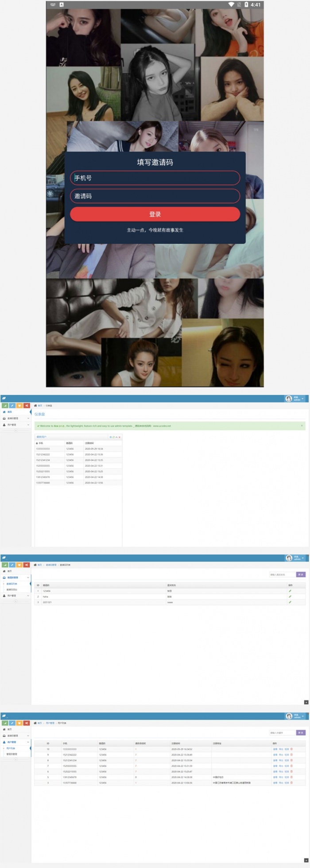Edit invite code haha with pencil icon
310x868 pixels.
pyautogui.click(x=290, y=597)
